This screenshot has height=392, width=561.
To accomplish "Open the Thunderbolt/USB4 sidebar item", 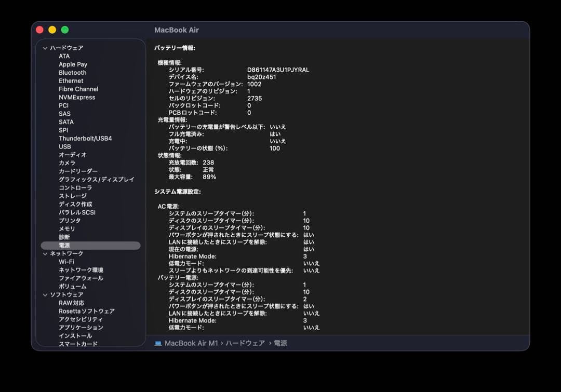I will (85, 139).
